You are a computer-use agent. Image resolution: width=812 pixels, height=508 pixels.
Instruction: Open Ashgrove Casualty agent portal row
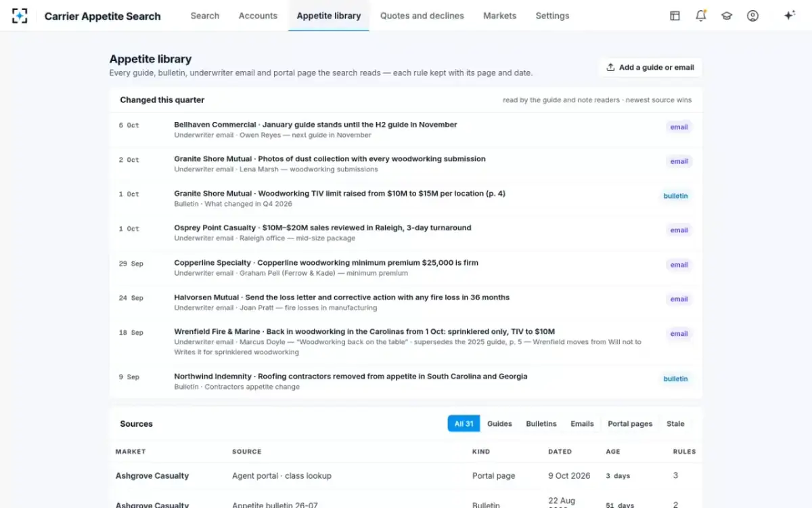pyautogui.click(x=406, y=476)
